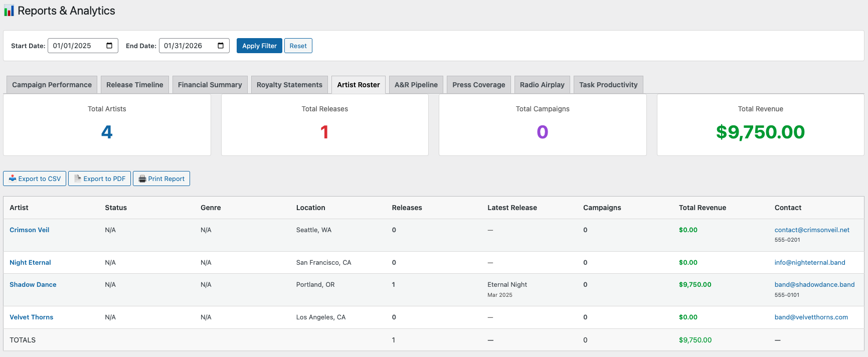Click the Night Eternal contact email
The width and height of the screenshot is (868, 357).
[809, 262]
